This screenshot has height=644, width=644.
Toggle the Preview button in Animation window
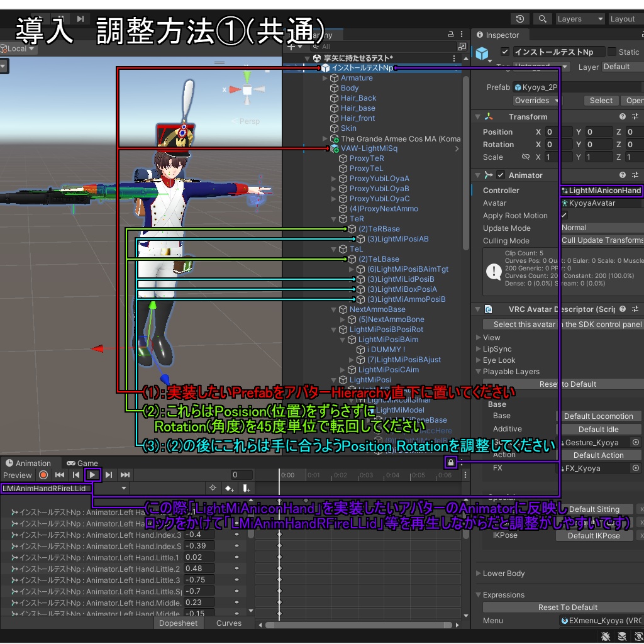click(x=17, y=475)
